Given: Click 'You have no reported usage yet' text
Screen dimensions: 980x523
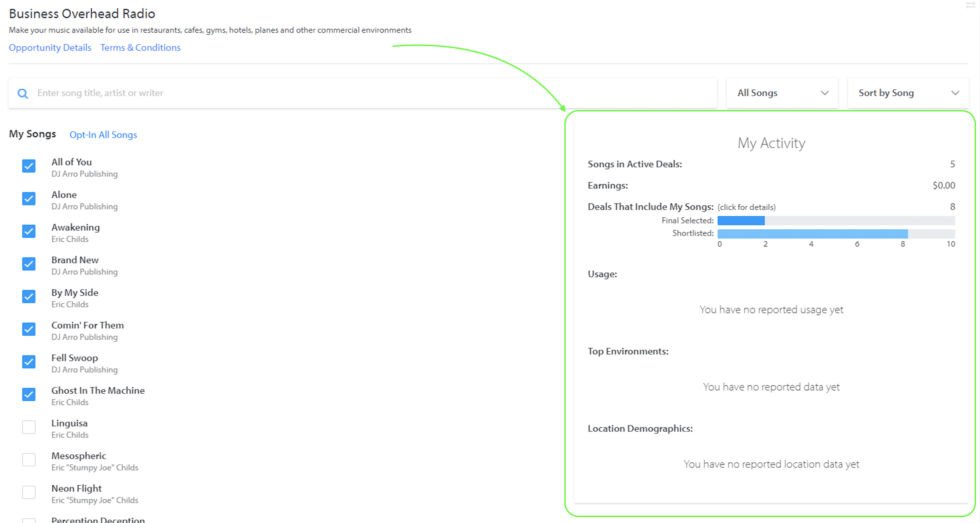Looking at the screenshot, I should tap(771, 310).
